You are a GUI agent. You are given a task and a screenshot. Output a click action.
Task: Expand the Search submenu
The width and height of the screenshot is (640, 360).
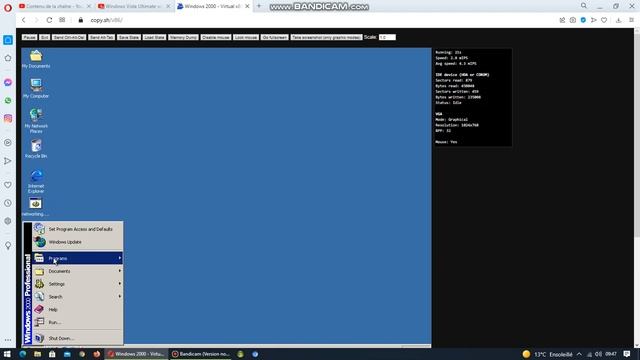(x=78, y=297)
